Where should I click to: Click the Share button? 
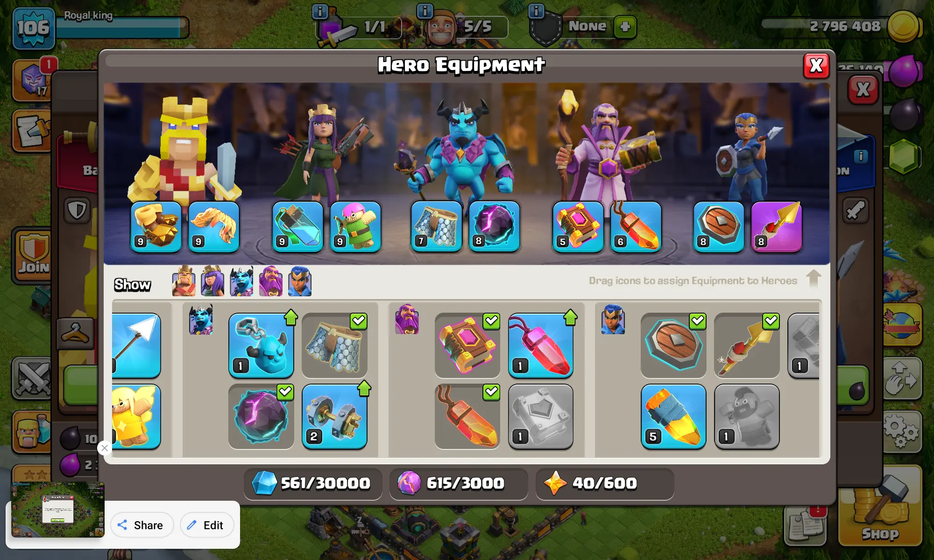coord(142,525)
